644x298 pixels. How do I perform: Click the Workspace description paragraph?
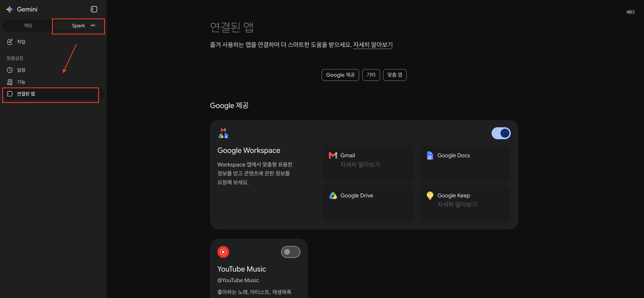point(255,173)
